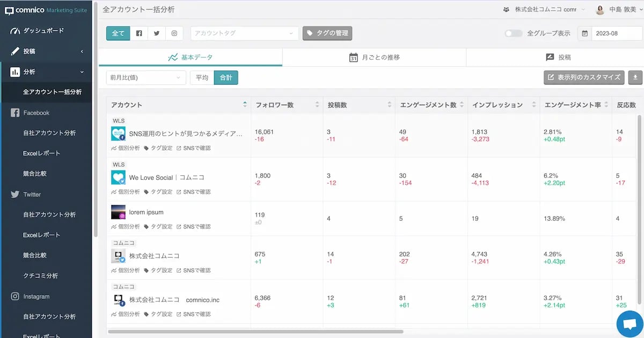Screen dimensions: 644x338
Task: Click the calendar icon beside date field
Action: coord(584,33)
